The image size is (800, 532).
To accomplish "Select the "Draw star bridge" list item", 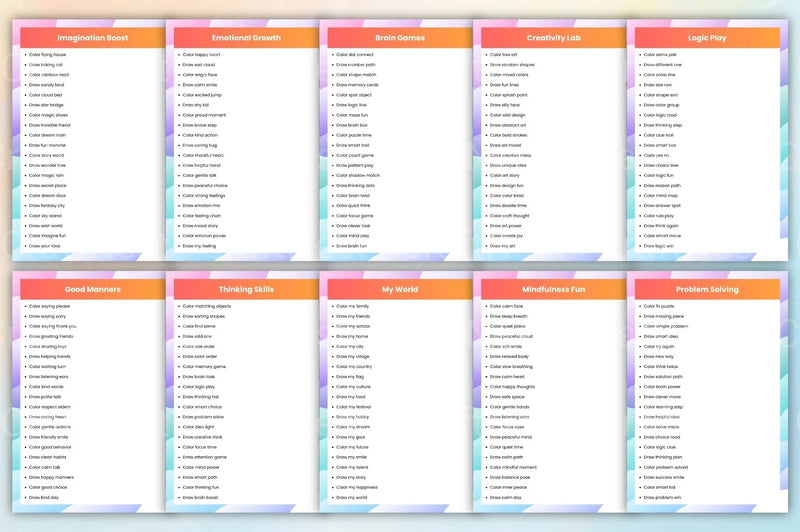I will click(x=46, y=105).
